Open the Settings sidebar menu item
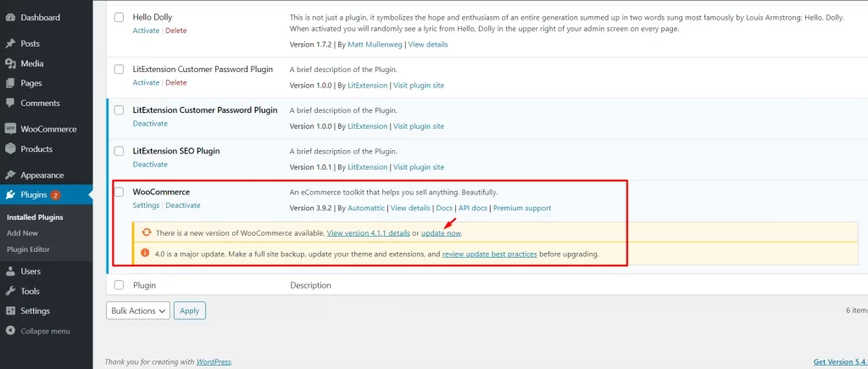 [36, 310]
